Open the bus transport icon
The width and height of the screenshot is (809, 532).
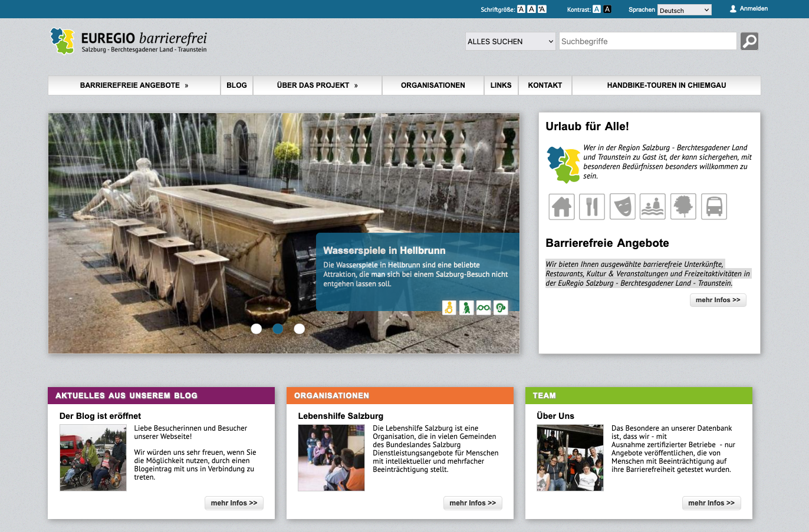pyautogui.click(x=714, y=207)
